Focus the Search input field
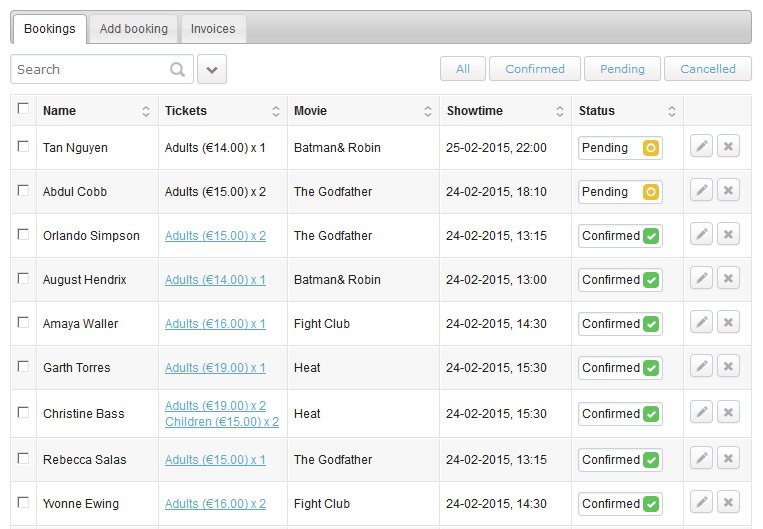 (92, 70)
